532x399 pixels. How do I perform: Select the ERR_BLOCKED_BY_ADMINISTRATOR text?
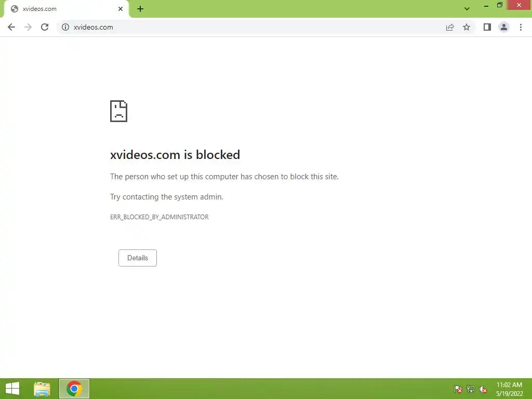[159, 217]
